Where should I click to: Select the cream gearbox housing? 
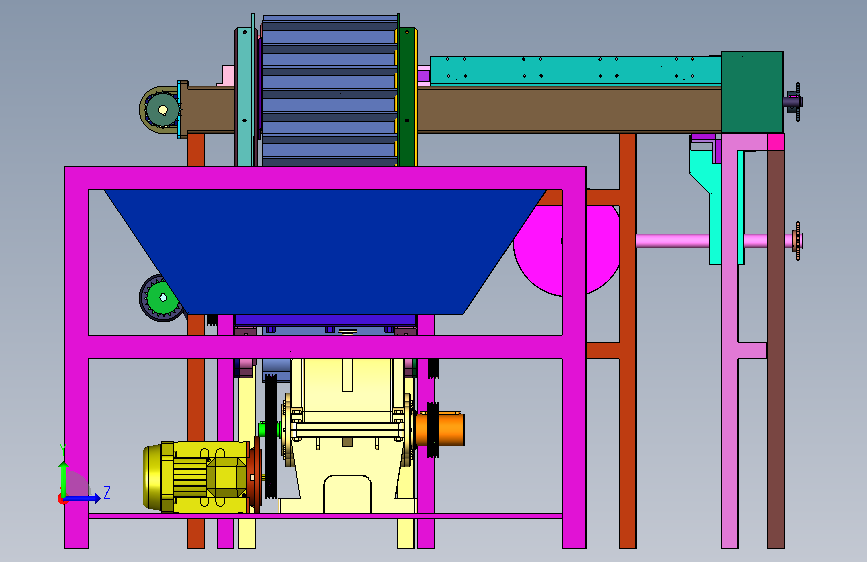(x=347, y=436)
